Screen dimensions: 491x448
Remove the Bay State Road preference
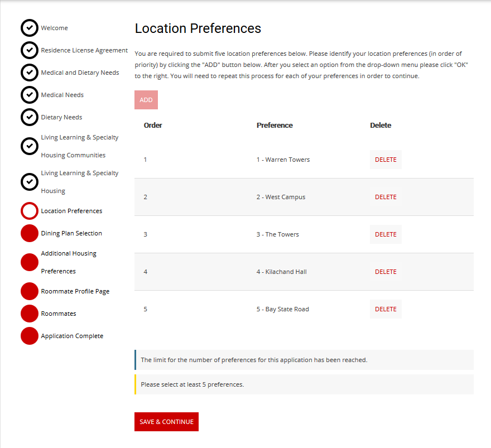[386, 309]
